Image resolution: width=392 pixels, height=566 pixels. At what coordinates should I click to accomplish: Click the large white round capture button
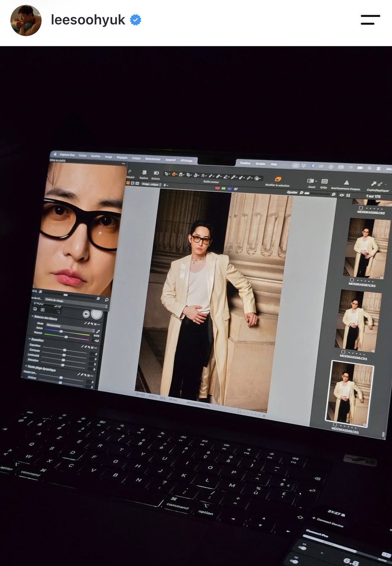(97, 314)
